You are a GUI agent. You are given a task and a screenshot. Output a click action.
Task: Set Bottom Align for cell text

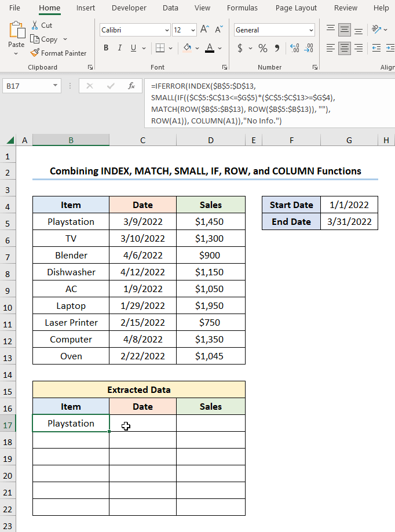[359, 30]
